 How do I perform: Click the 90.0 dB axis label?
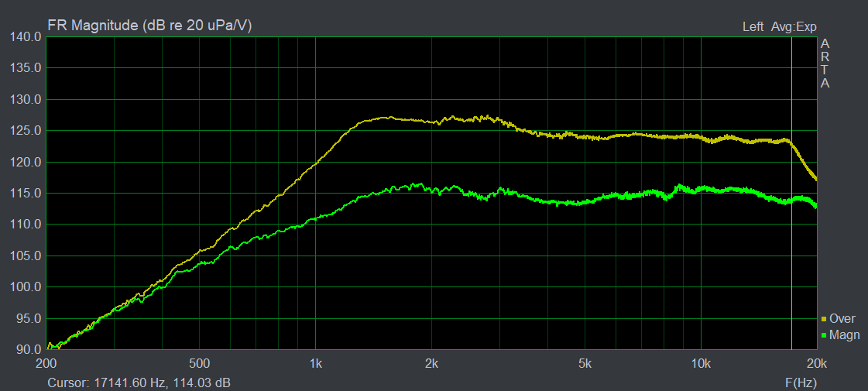coord(28,350)
